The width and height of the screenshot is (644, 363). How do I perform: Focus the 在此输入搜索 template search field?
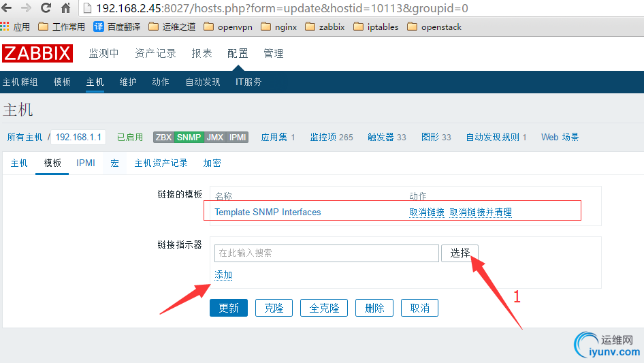pos(327,253)
